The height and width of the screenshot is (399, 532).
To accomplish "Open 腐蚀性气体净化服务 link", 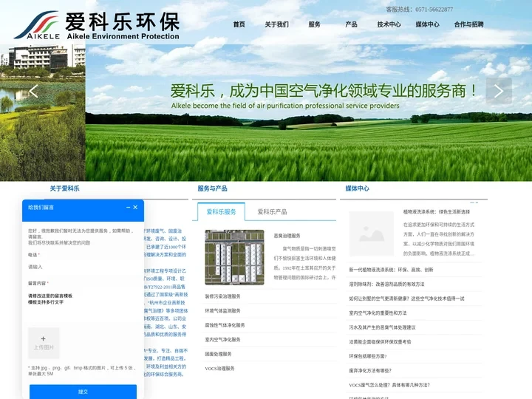I will pyautogui.click(x=225, y=325).
